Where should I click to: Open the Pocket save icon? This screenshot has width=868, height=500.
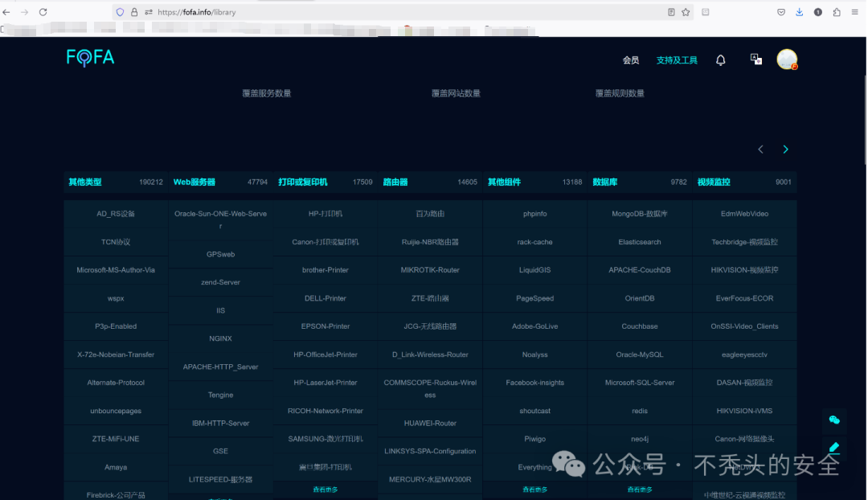(781, 12)
